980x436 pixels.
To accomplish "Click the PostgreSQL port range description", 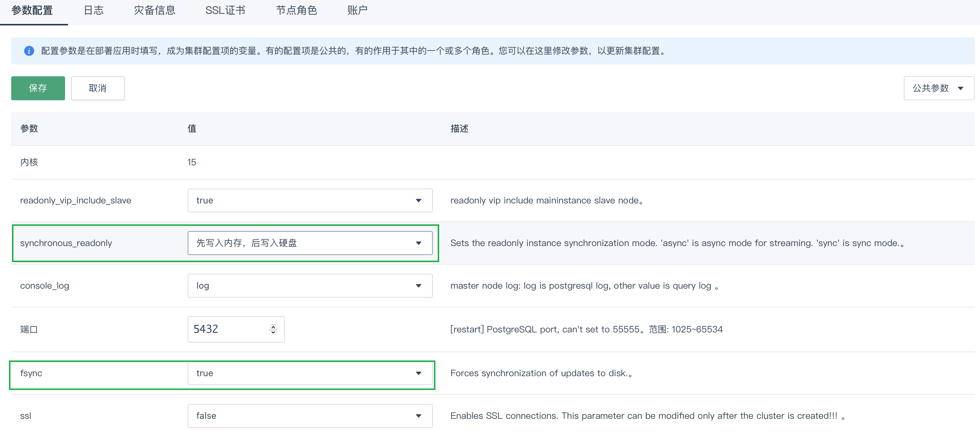I will (x=586, y=329).
